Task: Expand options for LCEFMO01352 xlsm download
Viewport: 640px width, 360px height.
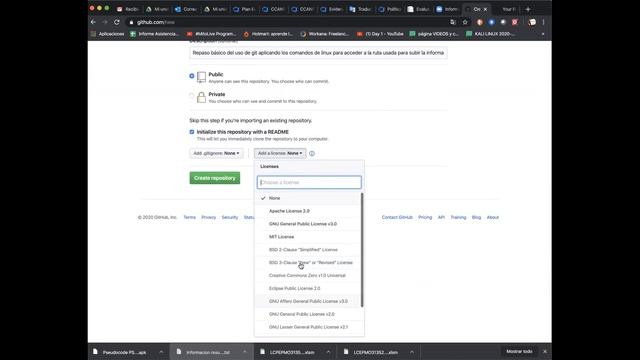Action: (412, 352)
